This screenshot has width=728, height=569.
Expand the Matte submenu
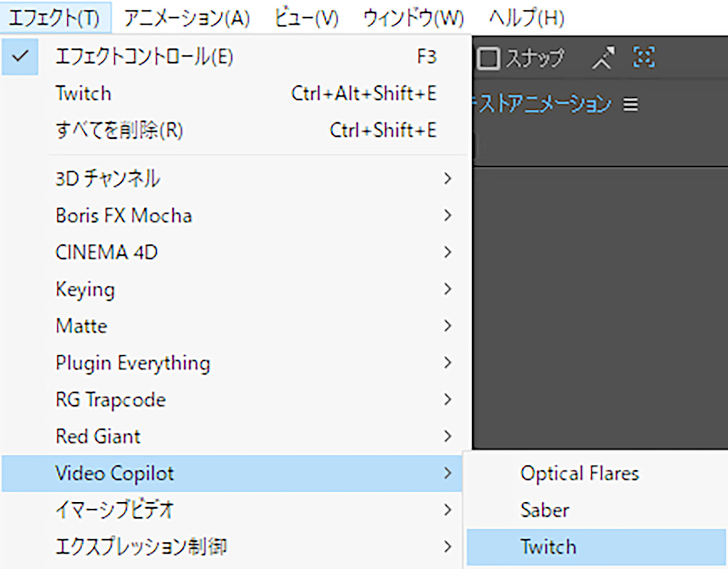236,326
